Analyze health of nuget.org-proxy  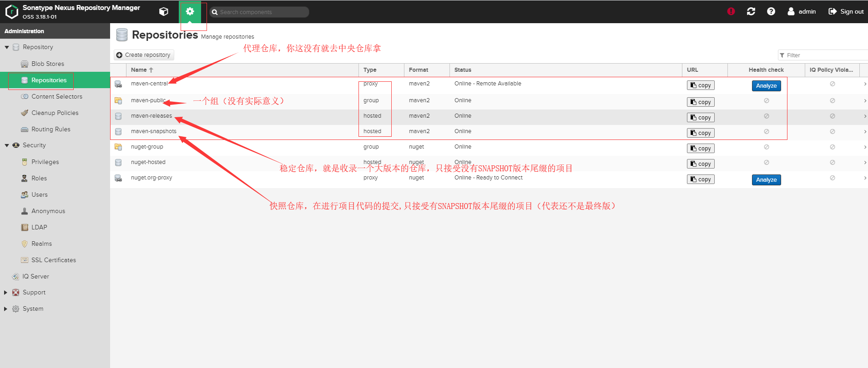point(767,180)
